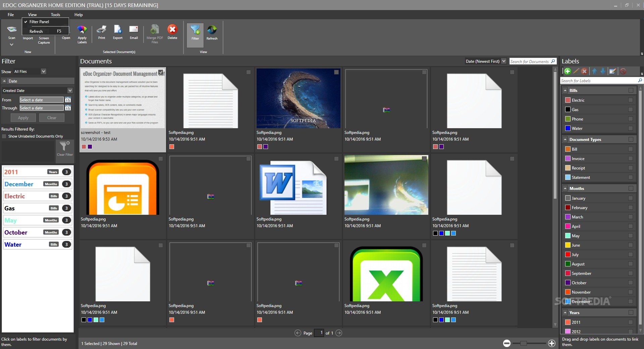
Task: Select the Softpedia island photo thumbnail
Action: click(x=298, y=98)
